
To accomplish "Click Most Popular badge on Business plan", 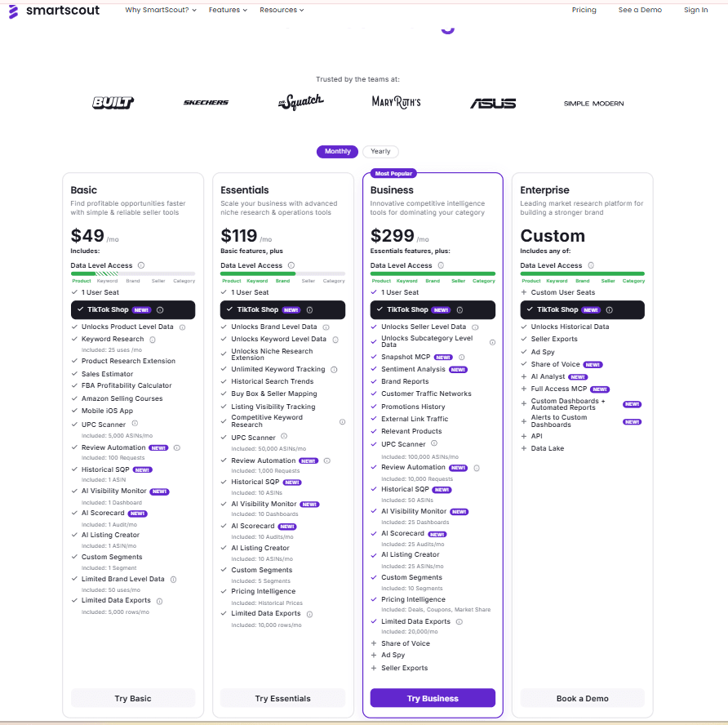I will tap(393, 173).
